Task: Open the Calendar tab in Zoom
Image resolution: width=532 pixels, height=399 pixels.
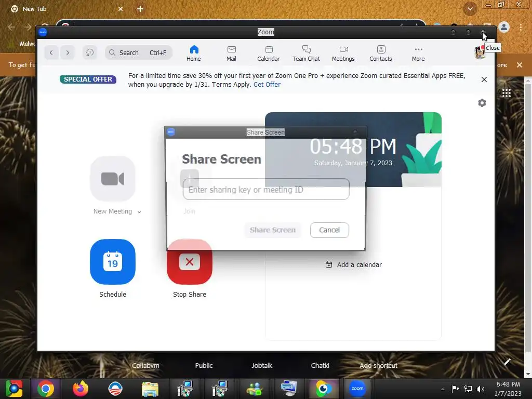Action: coord(269,54)
